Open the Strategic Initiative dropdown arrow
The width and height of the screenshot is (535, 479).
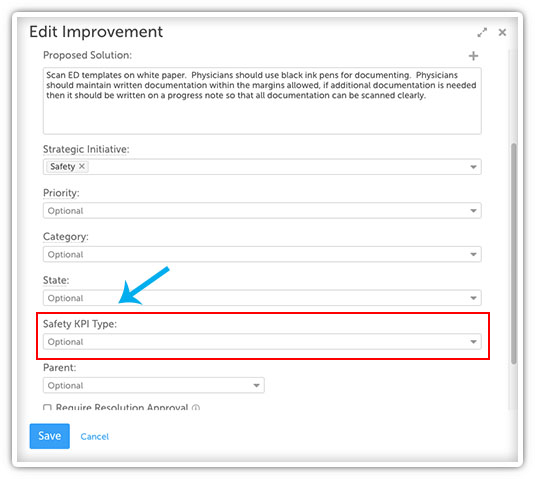(x=473, y=167)
